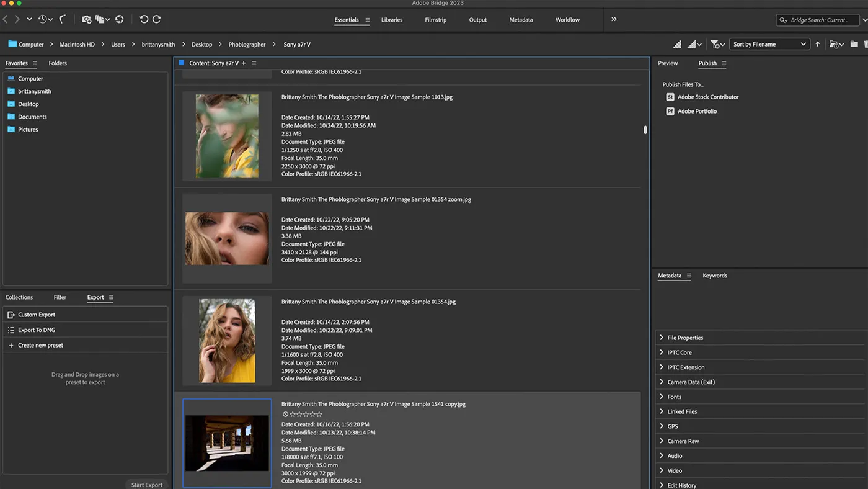Image resolution: width=868 pixels, height=489 pixels.
Task: Click the Start Export button
Action: pos(146,485)
